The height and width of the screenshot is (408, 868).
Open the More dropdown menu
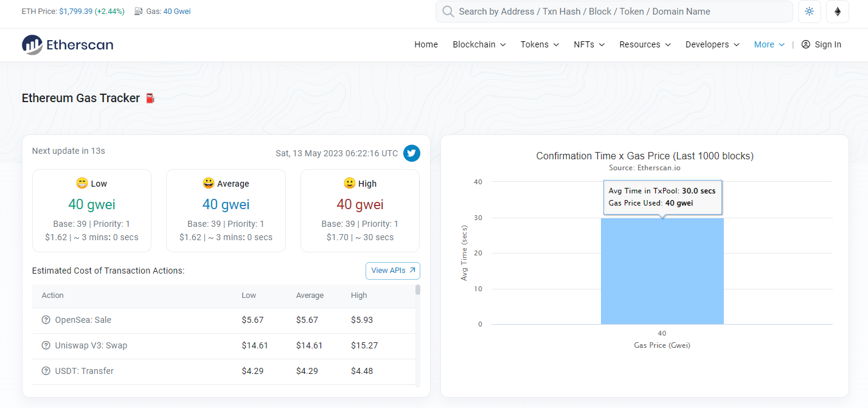pos(769,44)
